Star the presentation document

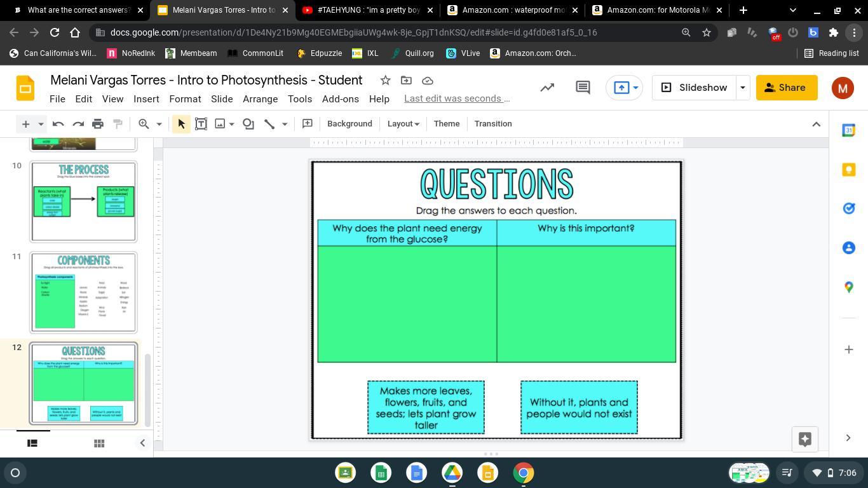pyautogui.click(x=385, y=80)
